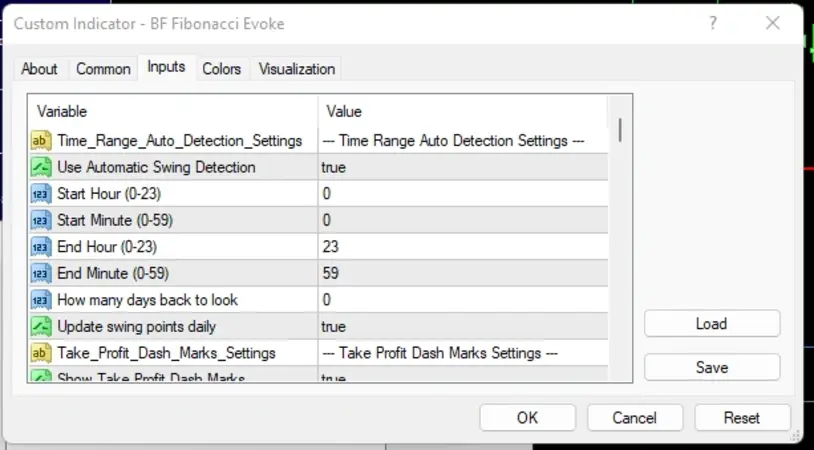Click integer icon beside How many days back

[x=41, y=300]
